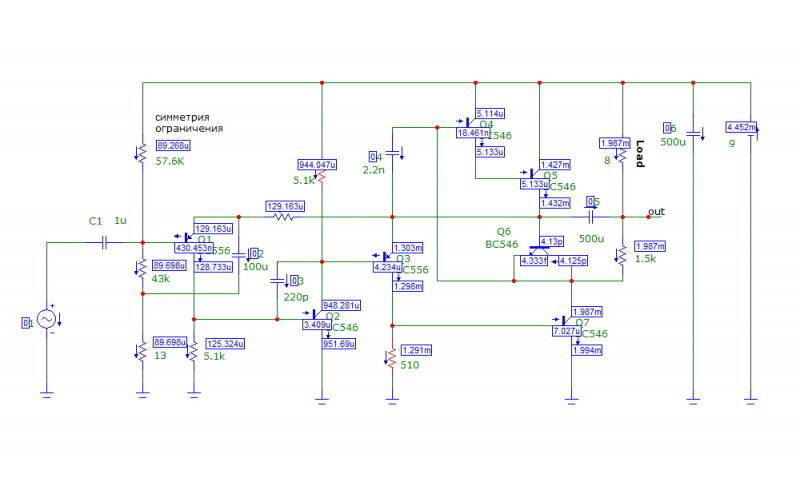This screenshot has height=482, width=800.
Task: Click the C1 1u capacitor symbol
Action: [x=104, y=243]
